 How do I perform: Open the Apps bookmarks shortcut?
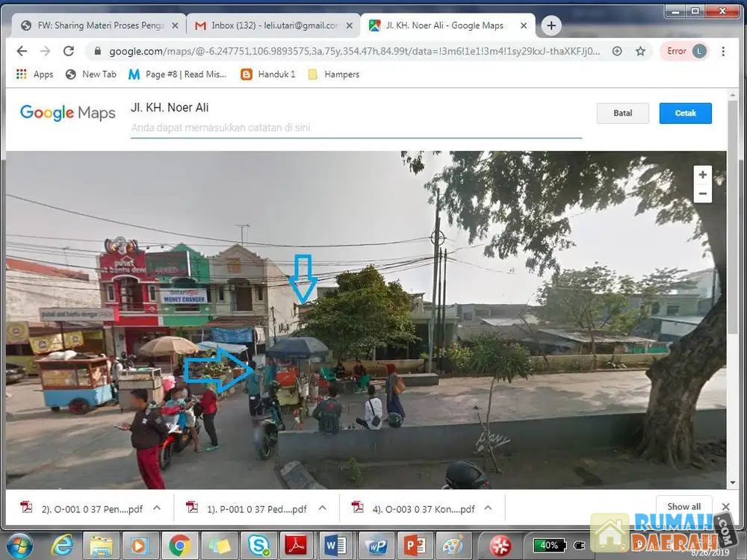34,74
